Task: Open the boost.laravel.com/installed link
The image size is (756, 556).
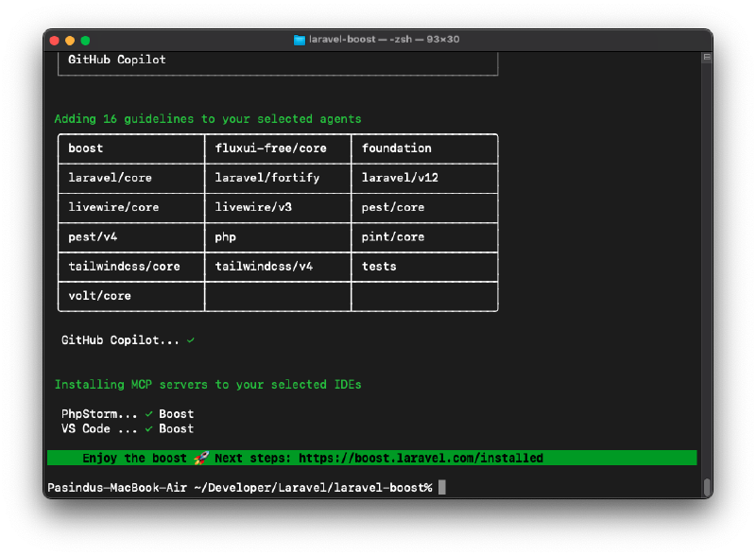Action: click(x=421, y=458)
